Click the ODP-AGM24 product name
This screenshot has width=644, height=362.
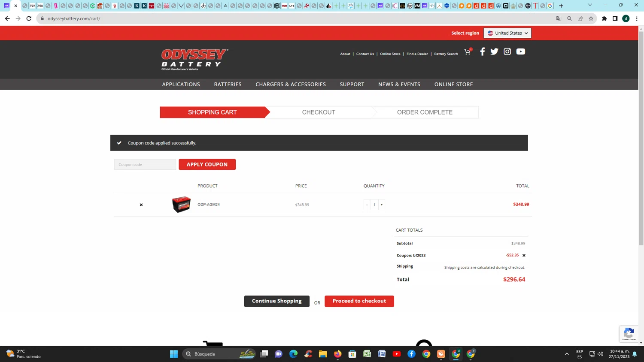click(209, 205)
